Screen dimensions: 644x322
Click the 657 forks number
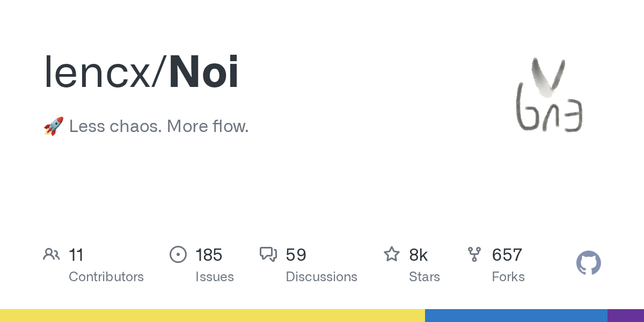(507, 255)
